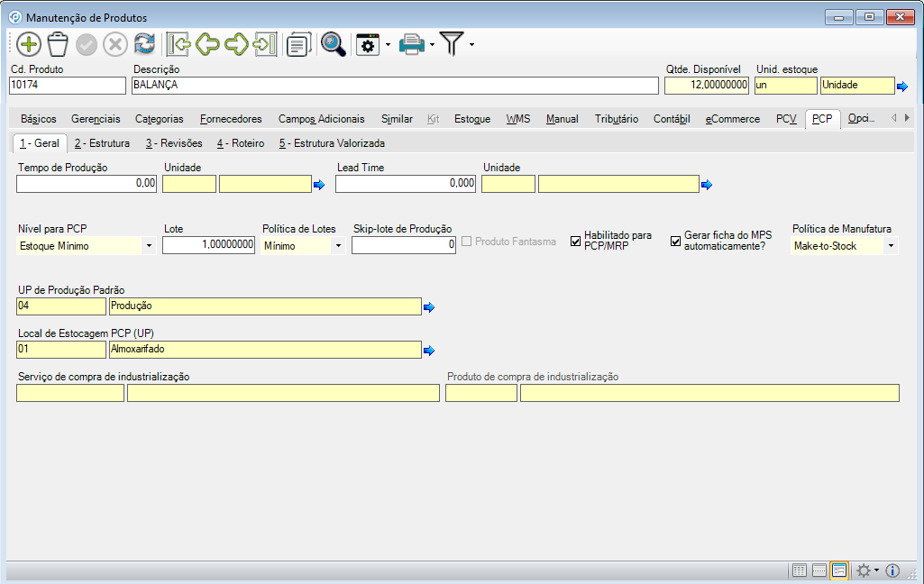The height and width of the screenshot is (584, 924).
Task: Open the Gerenciais tab
Action: pos(96,119)
